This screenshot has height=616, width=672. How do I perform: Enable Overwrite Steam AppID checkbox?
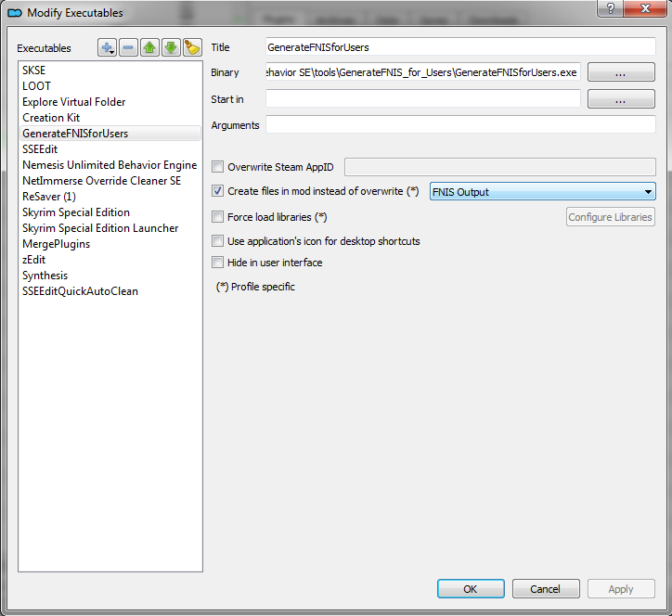coord(218,167)
